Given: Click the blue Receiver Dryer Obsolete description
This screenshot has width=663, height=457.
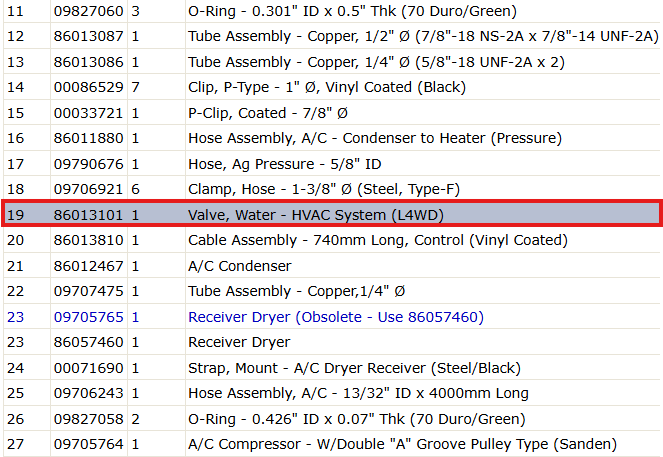Looking at the screenshot, I should [x=336, y=317].
